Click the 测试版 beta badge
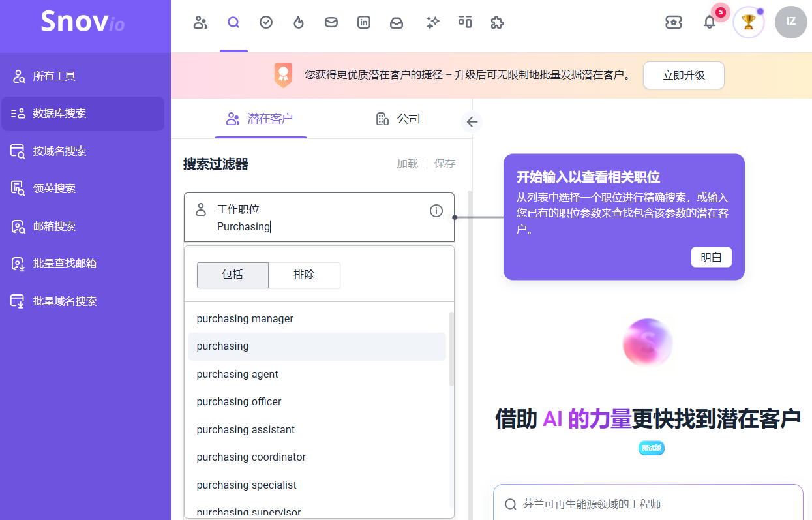The image size is (812, 520). click(651, 448)
